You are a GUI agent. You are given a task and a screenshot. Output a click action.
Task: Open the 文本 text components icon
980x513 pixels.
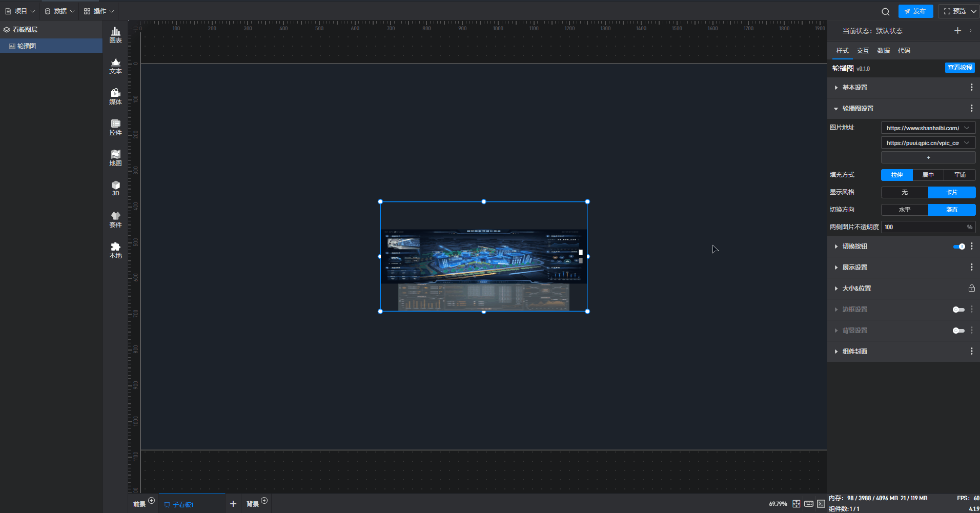pyautogui.click(x=115, y=66)
